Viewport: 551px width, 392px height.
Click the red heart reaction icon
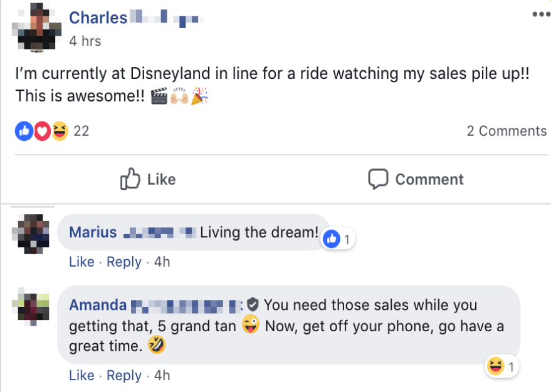point(41,131)
